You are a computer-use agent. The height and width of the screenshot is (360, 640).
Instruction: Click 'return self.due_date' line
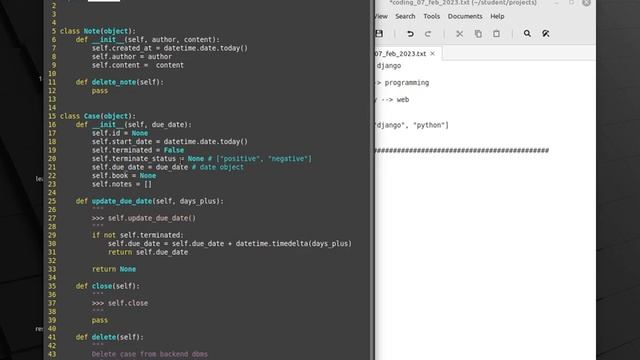pos(148,252)
